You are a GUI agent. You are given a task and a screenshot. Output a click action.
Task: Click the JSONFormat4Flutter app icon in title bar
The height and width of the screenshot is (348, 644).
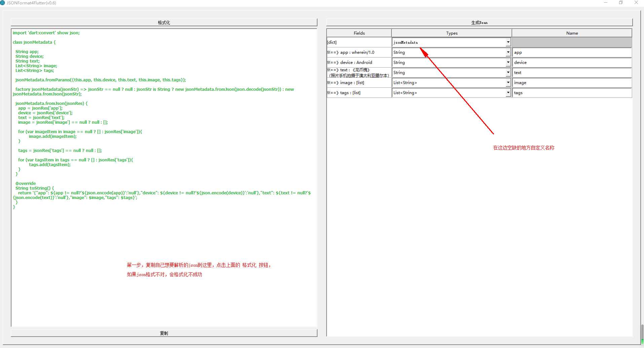[x=3, y=3]
